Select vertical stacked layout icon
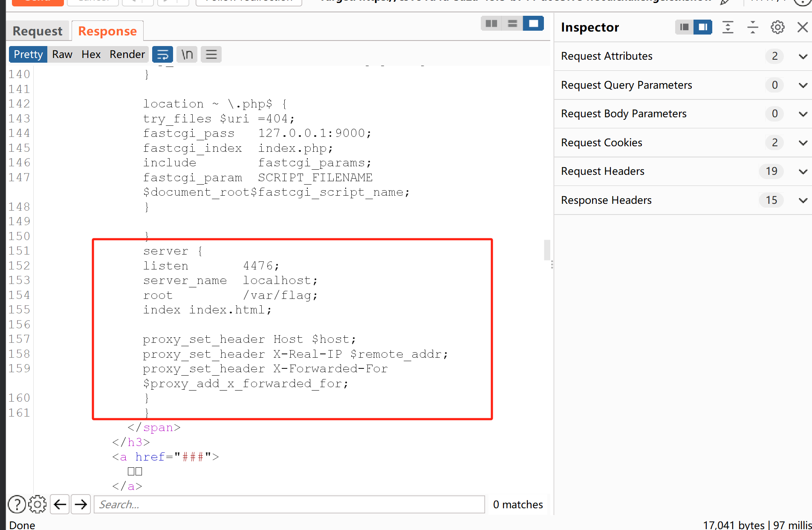This screenshot has width=812, height=530. pyautogui.click(x=512, y=23)
